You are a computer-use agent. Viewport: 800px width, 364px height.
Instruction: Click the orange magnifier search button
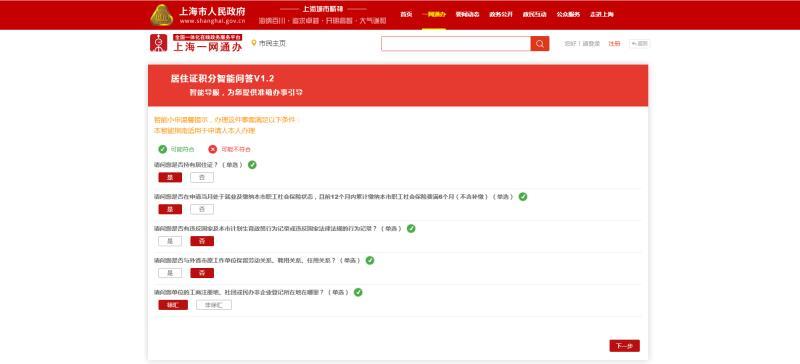pyautogui.click(x=540, y=43)
